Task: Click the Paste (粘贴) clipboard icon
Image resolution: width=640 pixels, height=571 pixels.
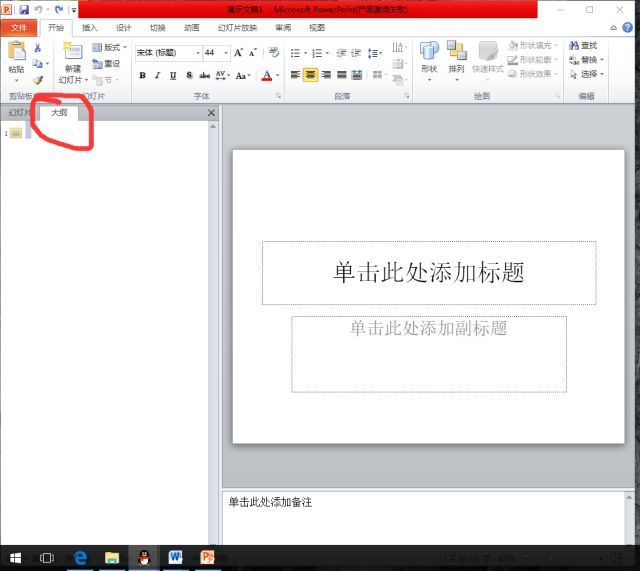Action: pos(17,51)
